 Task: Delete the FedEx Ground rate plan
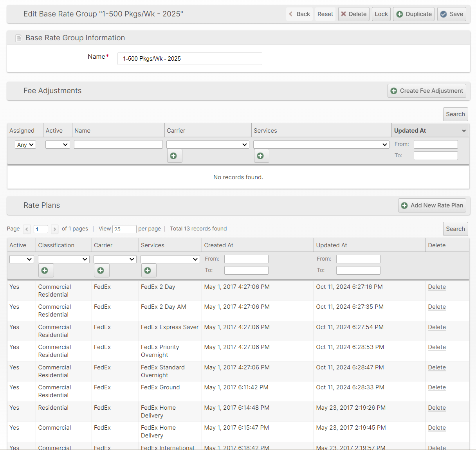[x=437, y=387]
